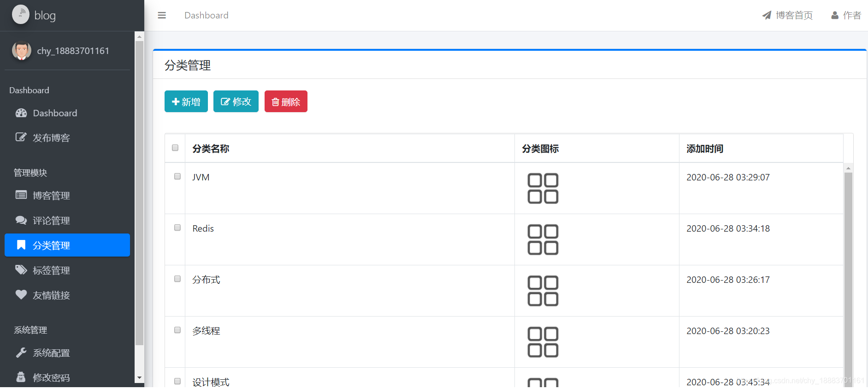
Task: Check the 多线程 row checkbox
Action: tap(177, 330)
